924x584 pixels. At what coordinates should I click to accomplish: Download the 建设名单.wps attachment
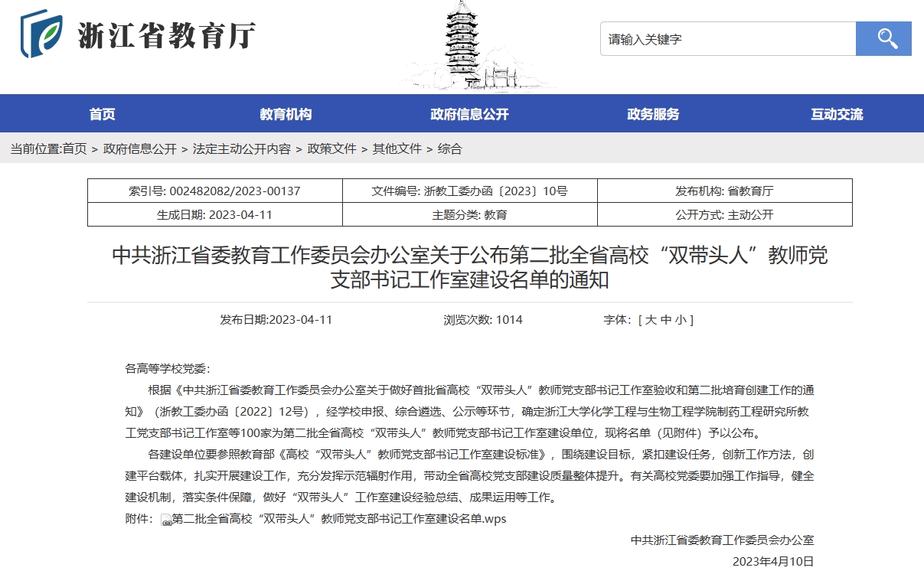(338, 519)
